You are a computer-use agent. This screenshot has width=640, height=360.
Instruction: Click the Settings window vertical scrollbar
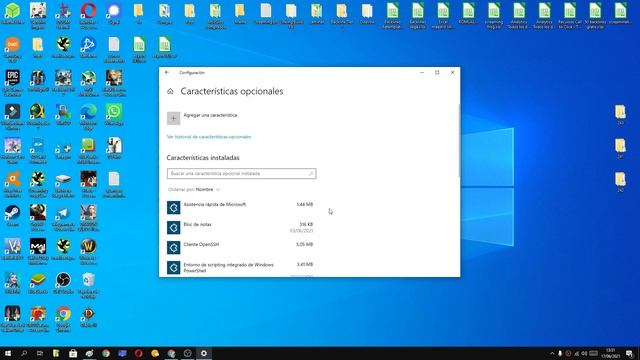tap(459, 141)
